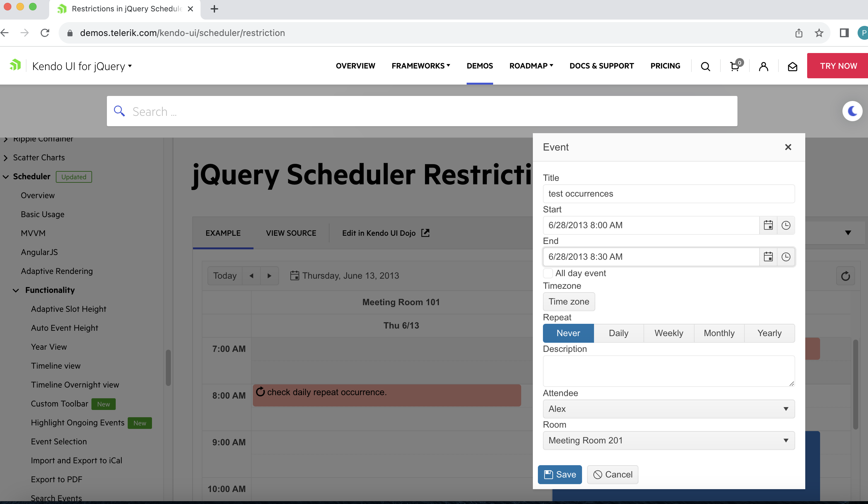The width and height of the screenshot is (868, 504).
Task: Enable the All day event checkbox
Action: (x=548, y=273)
